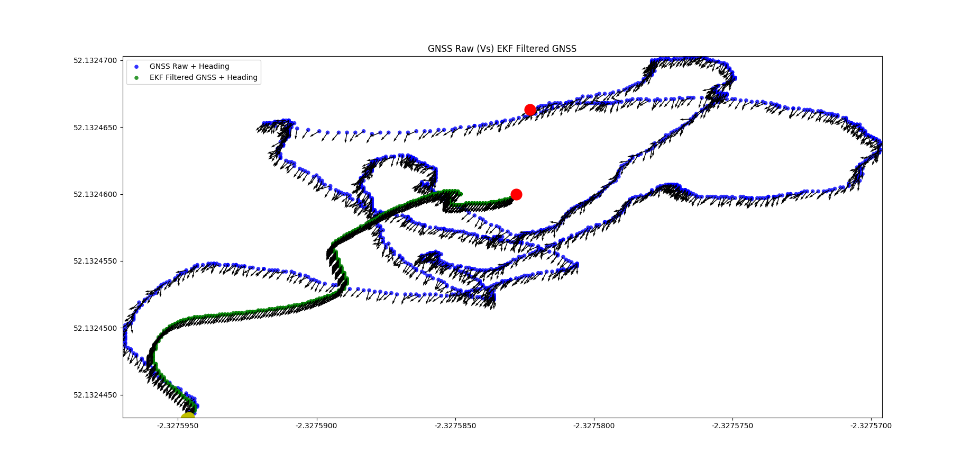980x469 pixels.
Task: Click the blue dot in the legend
Action: pos(136,67)
